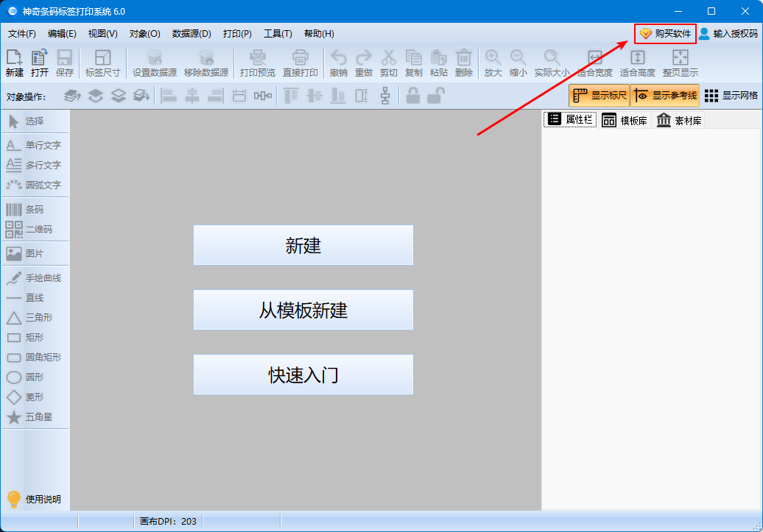Click the large 新建 button on canvas
The image size is (763, 532).
click(303, 245)
